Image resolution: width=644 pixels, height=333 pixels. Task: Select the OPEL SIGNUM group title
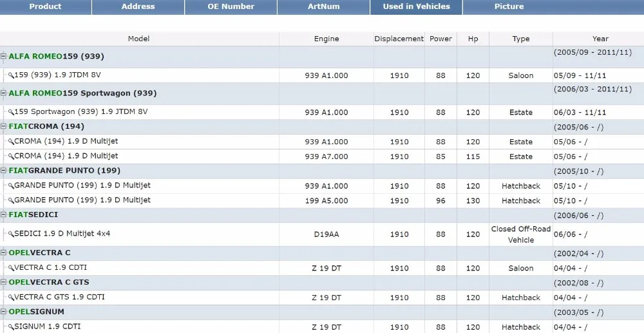[37, 312]
